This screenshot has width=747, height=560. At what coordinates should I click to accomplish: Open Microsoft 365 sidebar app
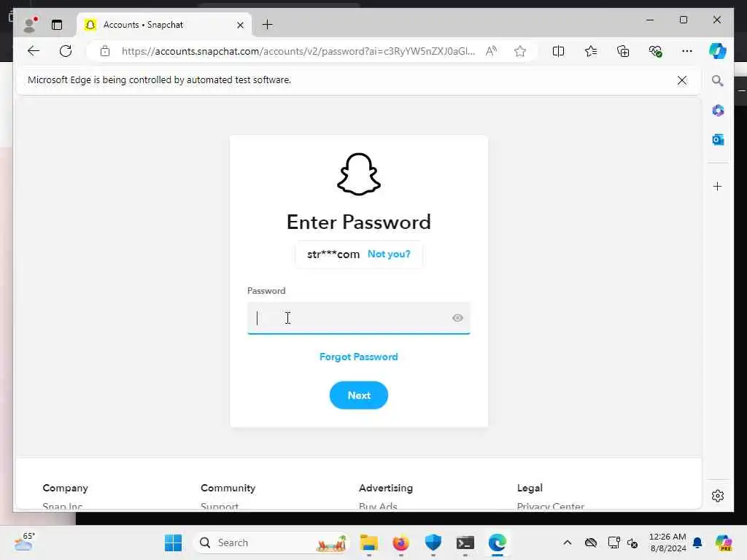point(718,111)
